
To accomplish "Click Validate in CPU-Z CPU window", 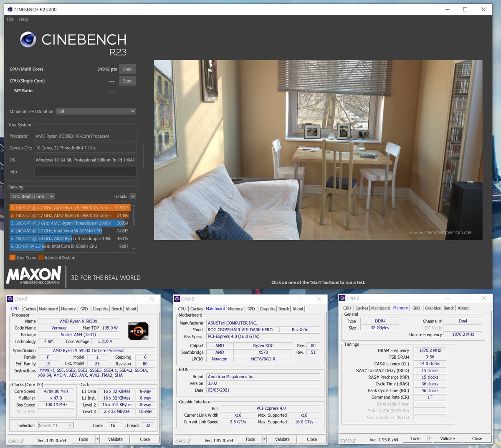I will pyautogui.click(x=115, y=439).
